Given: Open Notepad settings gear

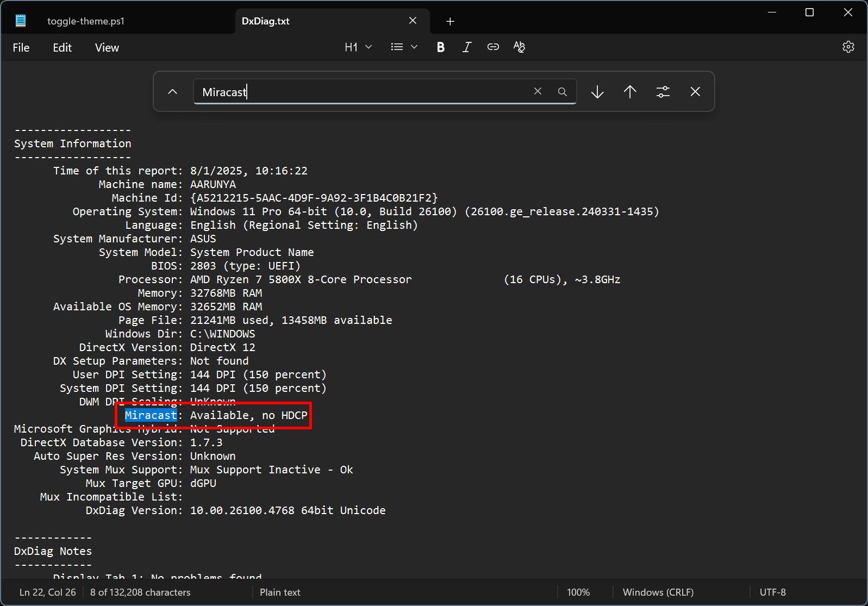Looking at the screenshot, I should tap(848, 47).
